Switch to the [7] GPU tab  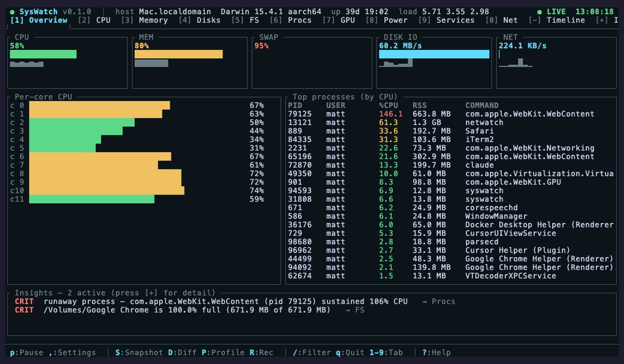pyautogui.click(x=339, y=20)
